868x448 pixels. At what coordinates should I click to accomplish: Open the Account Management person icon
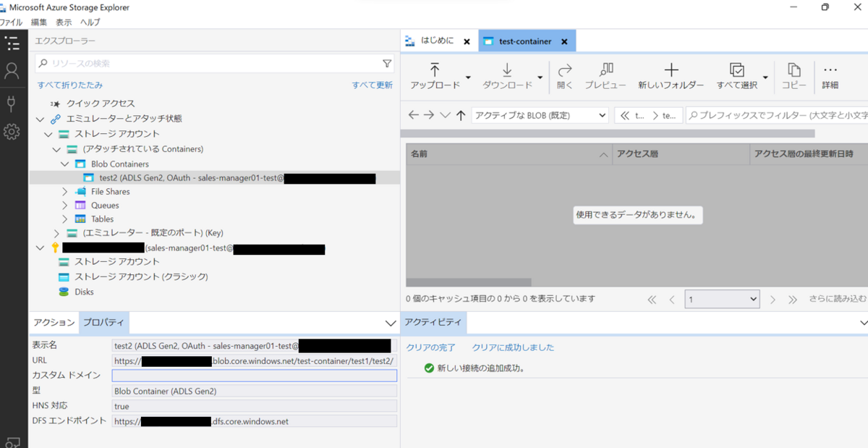coord(12,71)
